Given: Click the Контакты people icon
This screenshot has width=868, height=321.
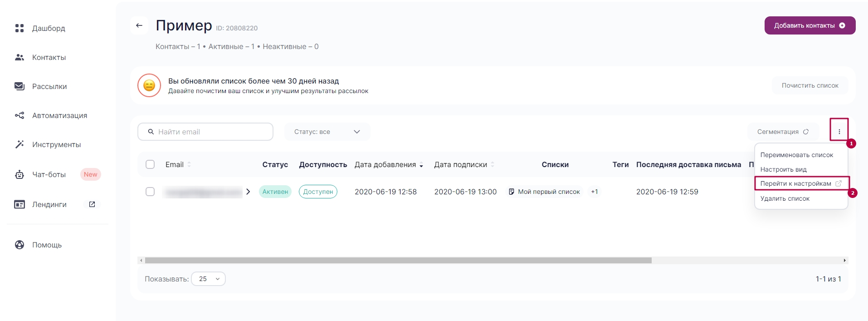Looking at the screenshot, I should 20,57.
